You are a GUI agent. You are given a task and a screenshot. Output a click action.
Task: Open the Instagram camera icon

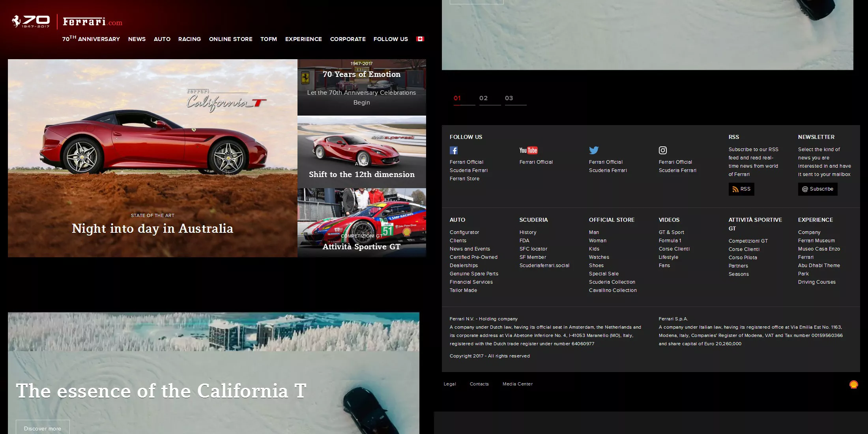point(663,150)
